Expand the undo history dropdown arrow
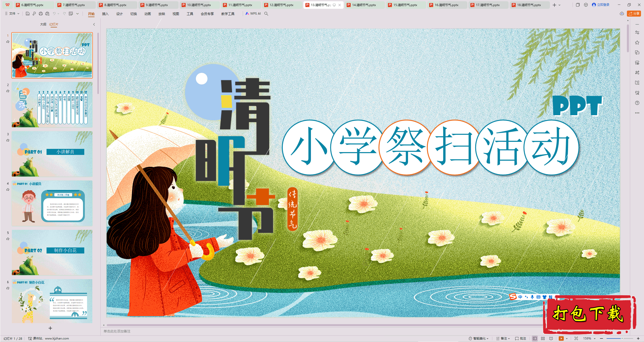The image size is (644, 342). pyautogui.click(x=58, y=14)
